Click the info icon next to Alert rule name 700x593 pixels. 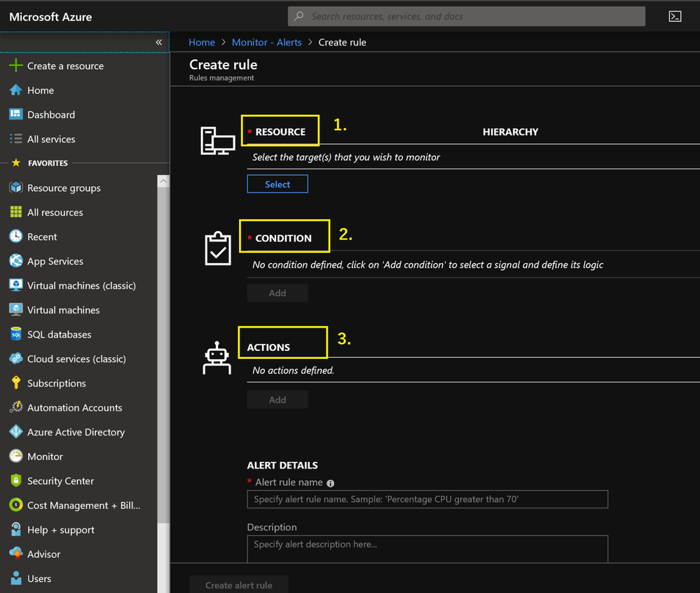(330, 483)
